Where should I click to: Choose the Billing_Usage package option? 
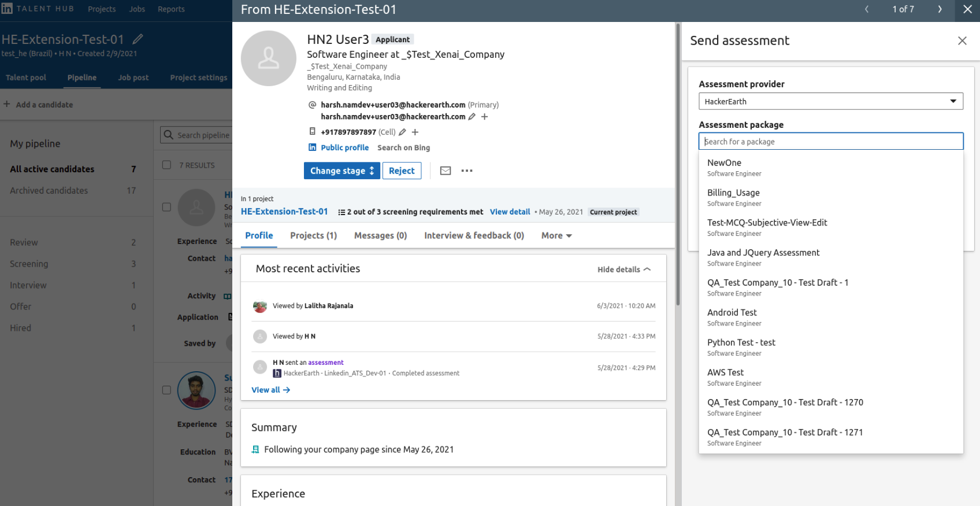click(x=831, y=198)
